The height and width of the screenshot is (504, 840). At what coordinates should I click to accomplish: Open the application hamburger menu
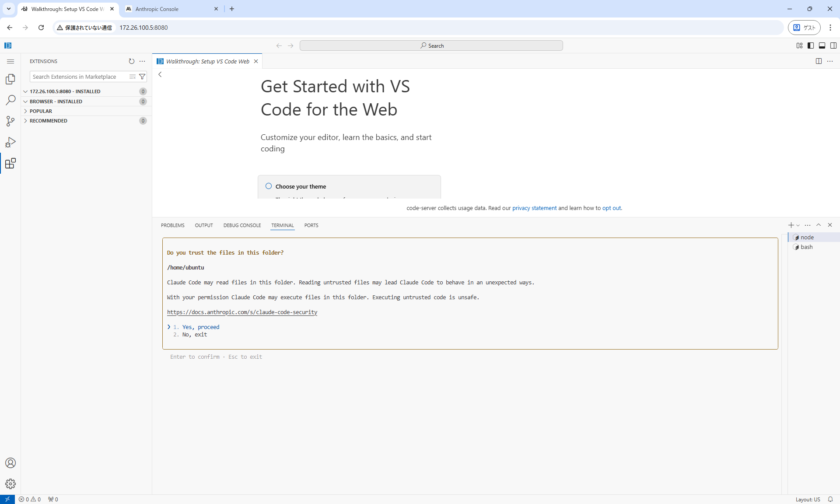click(x=10, y=61)
